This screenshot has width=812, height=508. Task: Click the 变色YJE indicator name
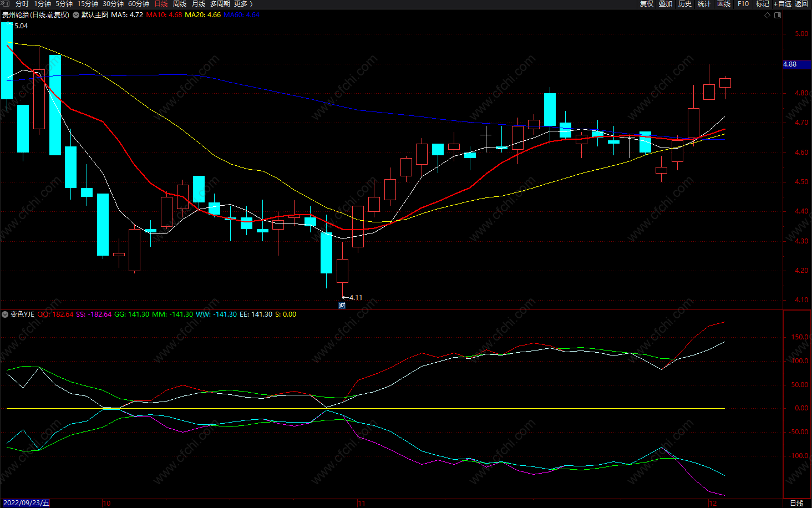22,314
